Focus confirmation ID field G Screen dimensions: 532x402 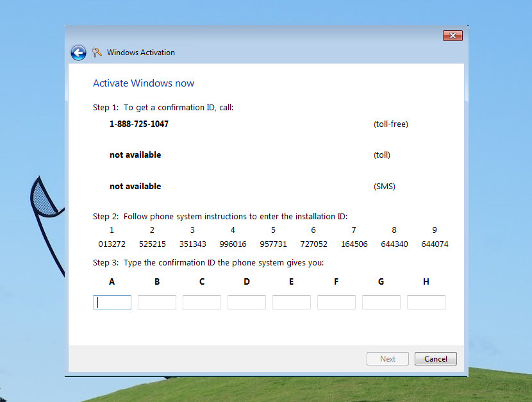(x=381, y=302)
